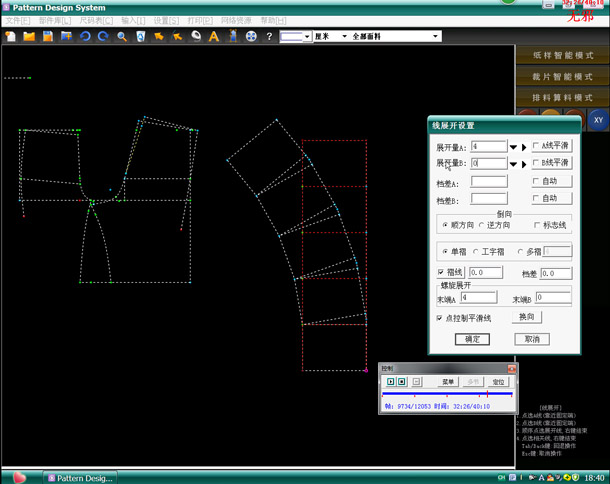Select the magnifier zoom tool
This screenshot has width=610, height=484.
(122, 37)
